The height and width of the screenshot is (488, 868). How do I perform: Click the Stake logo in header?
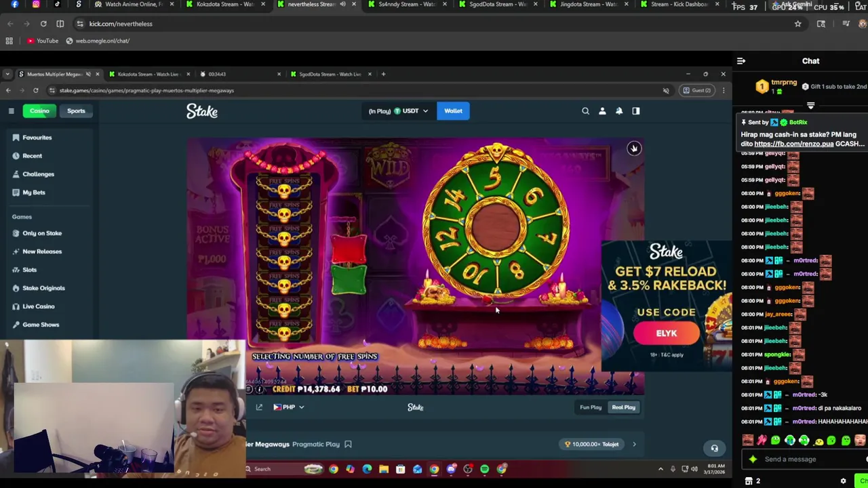click(x=202, y=111)
